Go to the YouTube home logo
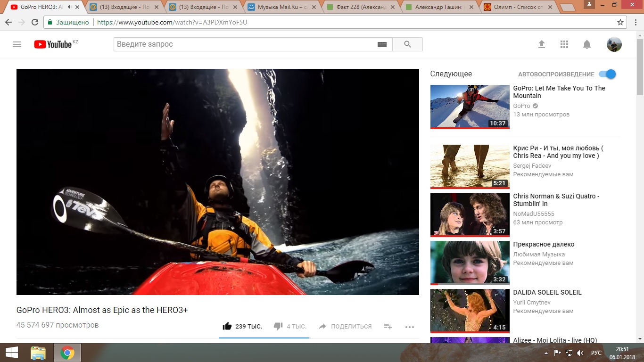 click(53, 44)
